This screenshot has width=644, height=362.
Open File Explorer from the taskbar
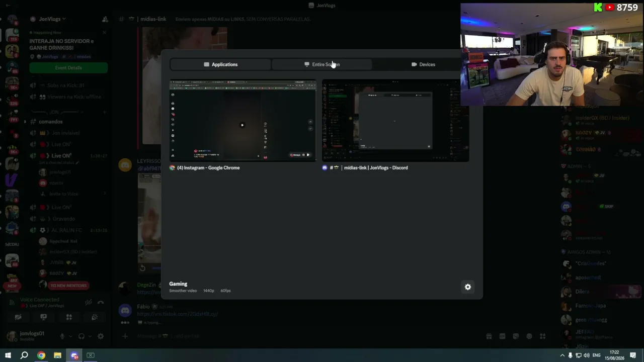[57, 355]
